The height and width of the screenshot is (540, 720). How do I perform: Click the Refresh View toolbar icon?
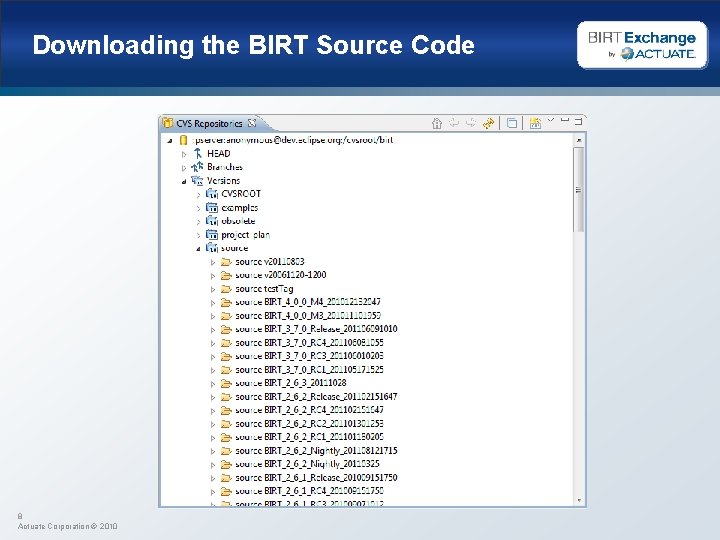(489, 123)
